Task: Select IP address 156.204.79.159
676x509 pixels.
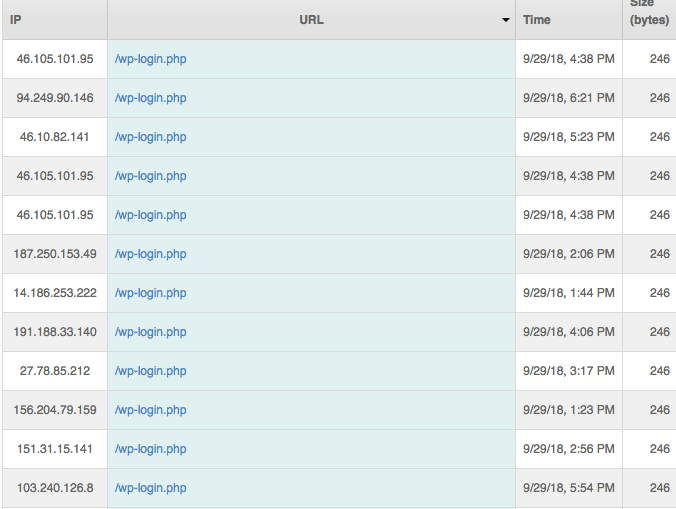Action: click(55, 410)
